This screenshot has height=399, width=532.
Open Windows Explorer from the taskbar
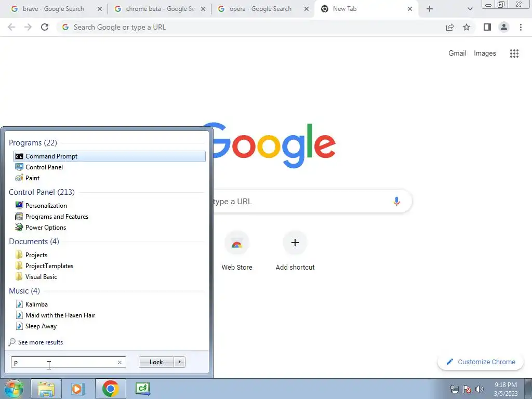pos(46,389)
